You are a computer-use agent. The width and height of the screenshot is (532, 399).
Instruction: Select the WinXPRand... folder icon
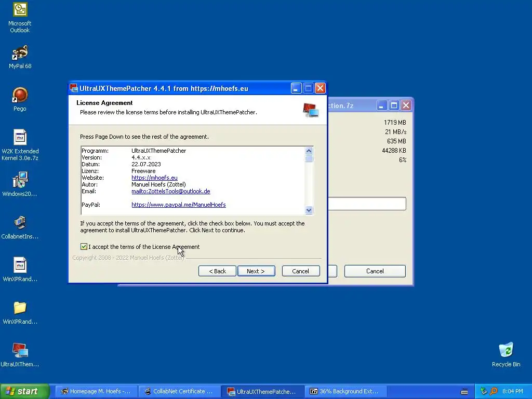(x=20, y=312)
